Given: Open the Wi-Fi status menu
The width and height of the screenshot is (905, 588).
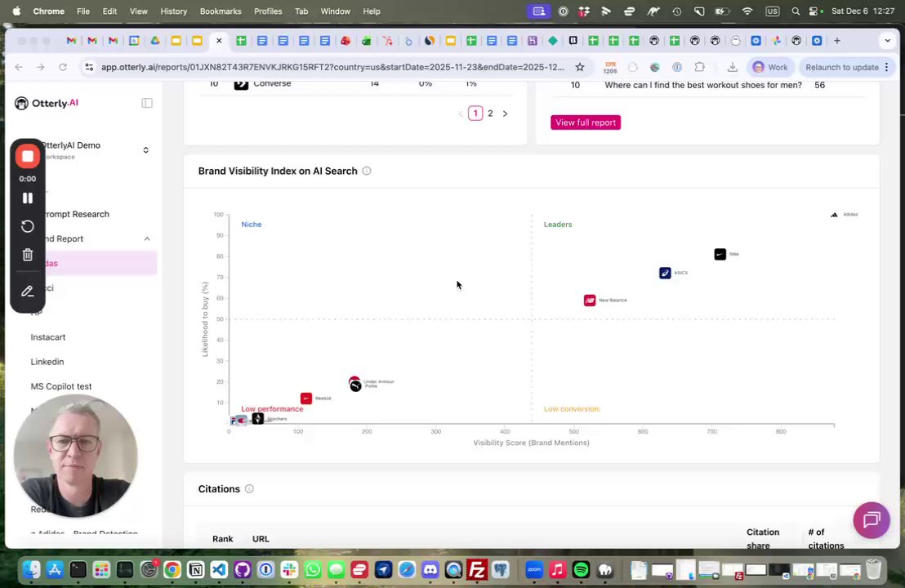Looking at the screenshot, I should pos(747,11).
